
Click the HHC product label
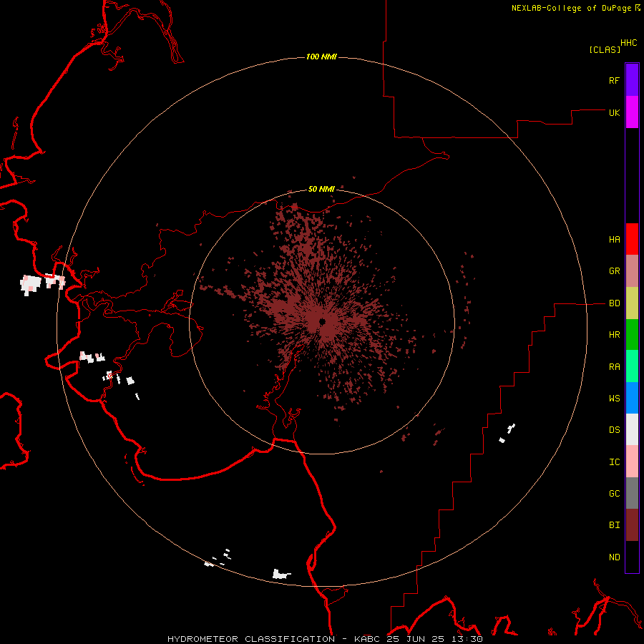tap(629, 43)
